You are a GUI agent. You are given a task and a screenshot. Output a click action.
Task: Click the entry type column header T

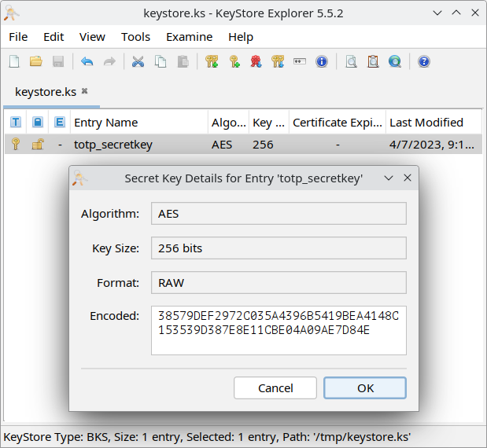pyautogui.click(x=16, y=123)
